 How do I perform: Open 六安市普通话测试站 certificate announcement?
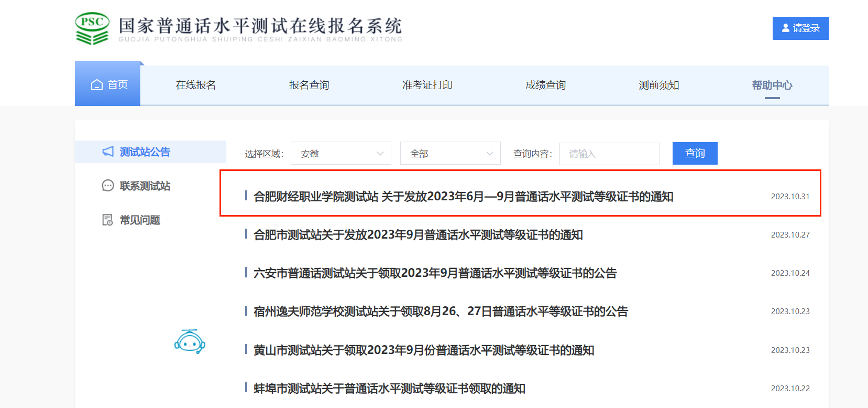435,273
